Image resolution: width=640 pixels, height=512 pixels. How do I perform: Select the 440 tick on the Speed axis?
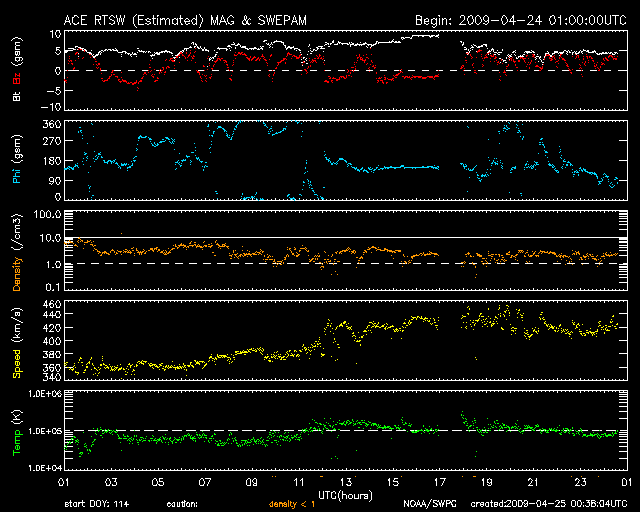51,314
